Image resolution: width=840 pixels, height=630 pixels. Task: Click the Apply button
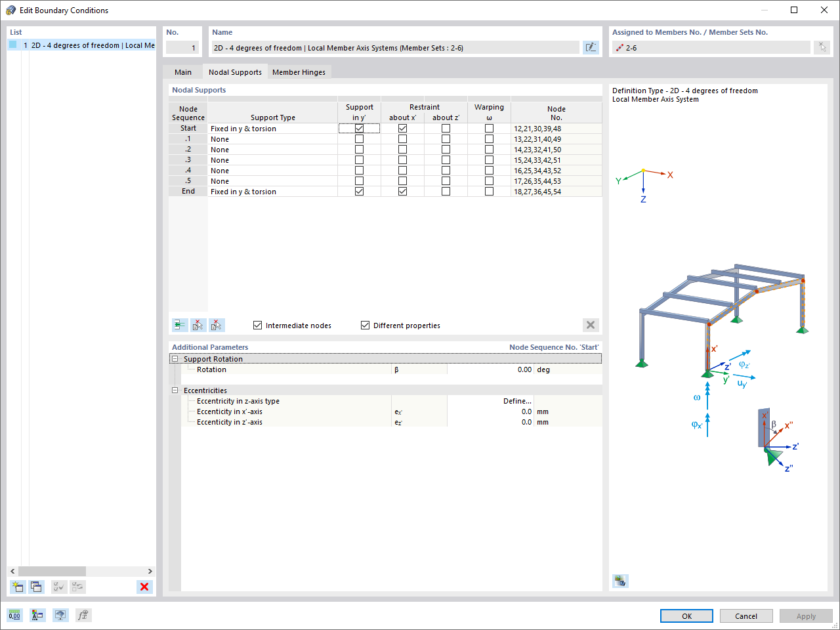806,616
